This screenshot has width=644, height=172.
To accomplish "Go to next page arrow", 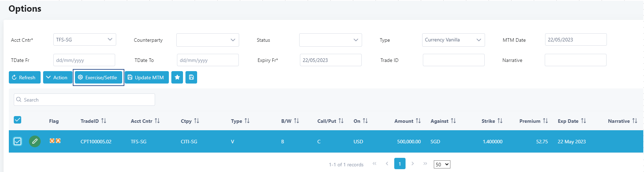I will point(413,164).
